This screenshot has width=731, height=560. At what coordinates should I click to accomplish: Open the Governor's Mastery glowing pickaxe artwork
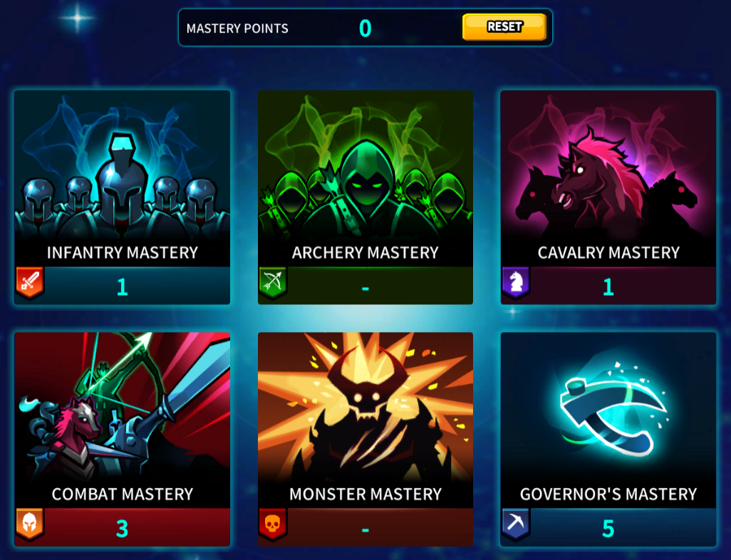point(608,407)
